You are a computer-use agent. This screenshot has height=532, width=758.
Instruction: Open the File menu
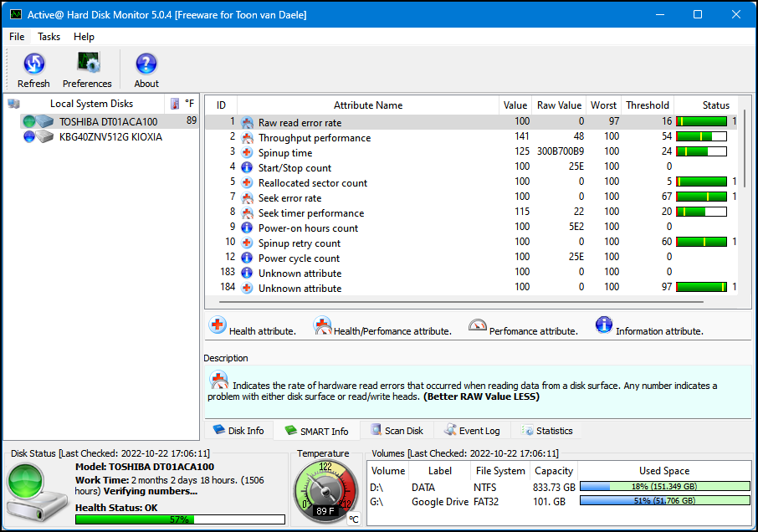[17, 37]
